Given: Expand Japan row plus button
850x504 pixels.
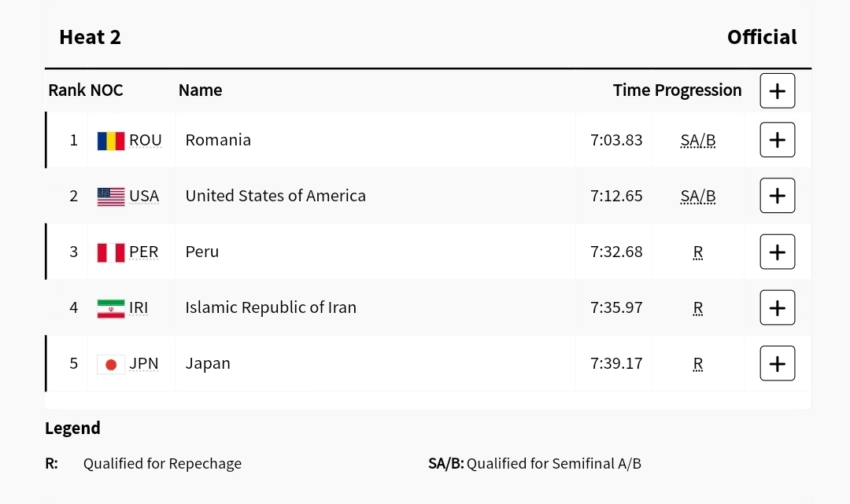Looking at the screenshot, I should pyautogui.click(x=777, y=363).
